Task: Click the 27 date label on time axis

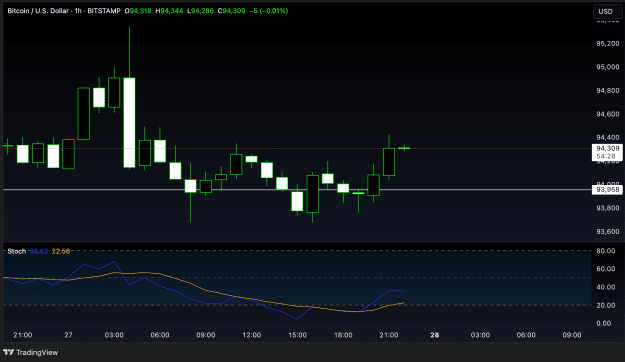Action: 68,335
